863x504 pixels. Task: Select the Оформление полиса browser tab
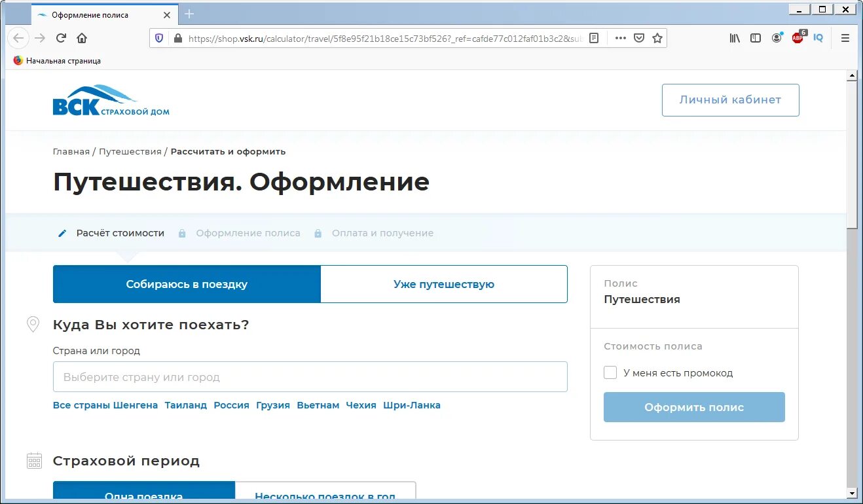pyautogui.click(x=103, y=14)
